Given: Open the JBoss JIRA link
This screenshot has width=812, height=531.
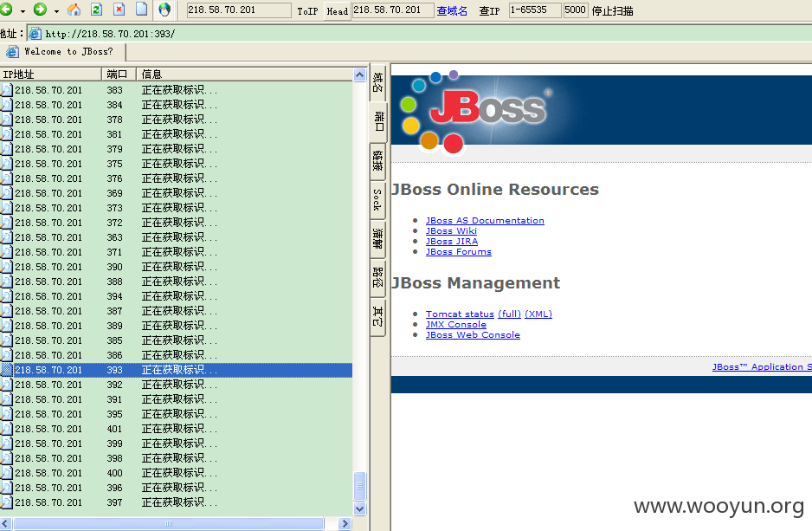Looking at the screenshot, I should pos(452,242).
